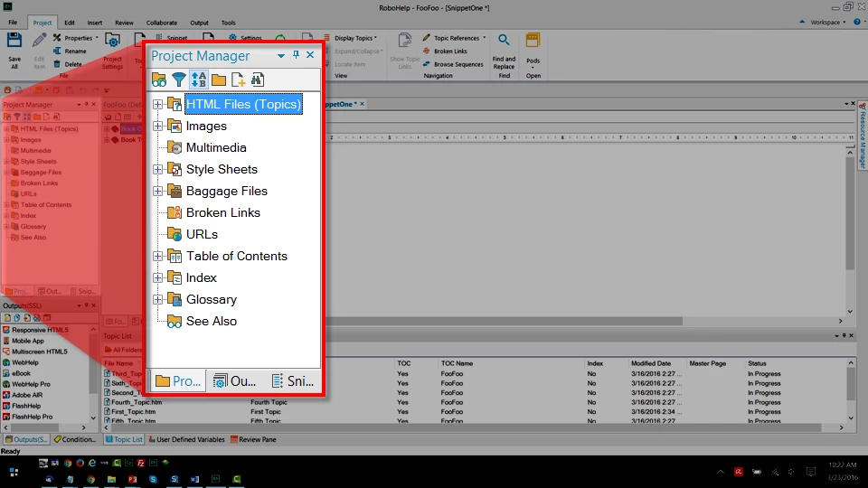
Task: Toggle the A-B sort icon in magnified Project Manager toolbar
Action: tap(199, 80)
